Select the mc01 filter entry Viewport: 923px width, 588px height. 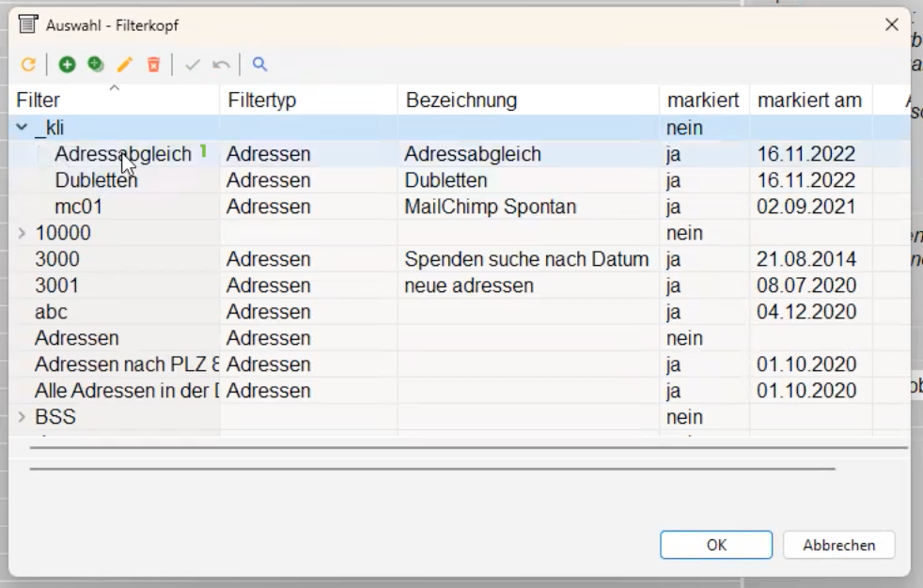click(x=78, y=207)
